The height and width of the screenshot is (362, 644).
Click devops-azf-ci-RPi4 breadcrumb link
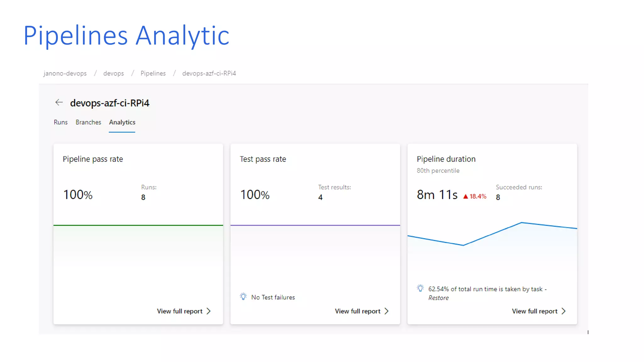(x=209, y=73)
